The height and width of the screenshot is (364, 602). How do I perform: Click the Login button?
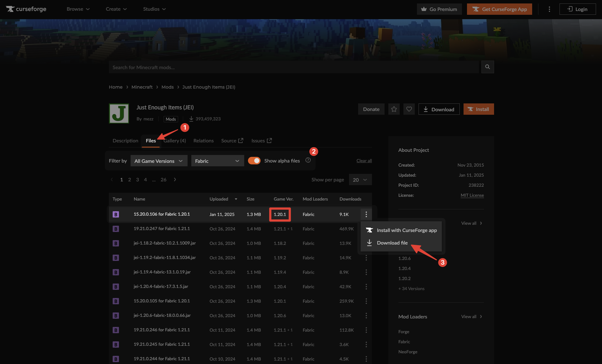point(577,9)
